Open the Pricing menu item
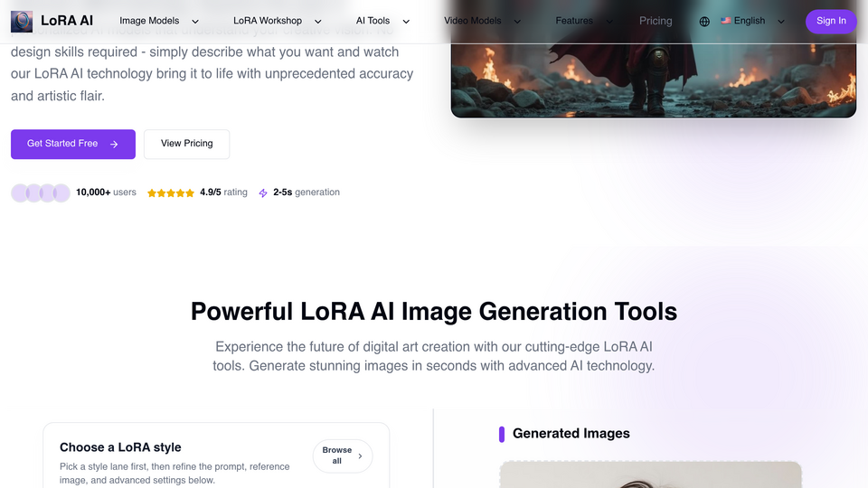The image size is (868, 488). (656, 21)
